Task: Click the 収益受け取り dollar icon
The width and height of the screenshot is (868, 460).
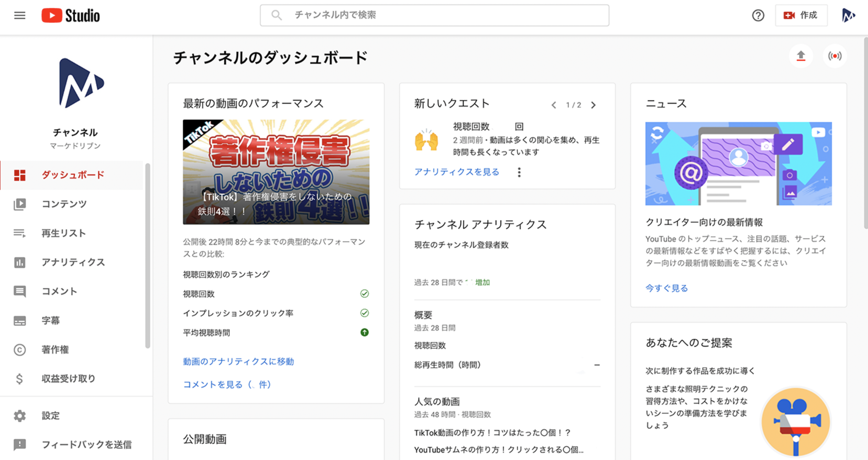Action: pos(19,379)
